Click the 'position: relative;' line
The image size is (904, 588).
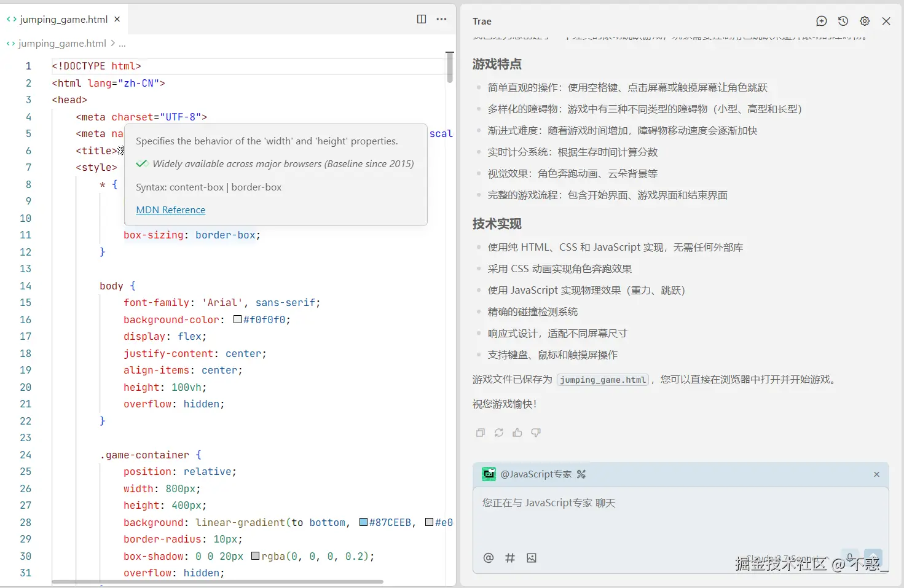pyautogui.click(x=180, y=471)
